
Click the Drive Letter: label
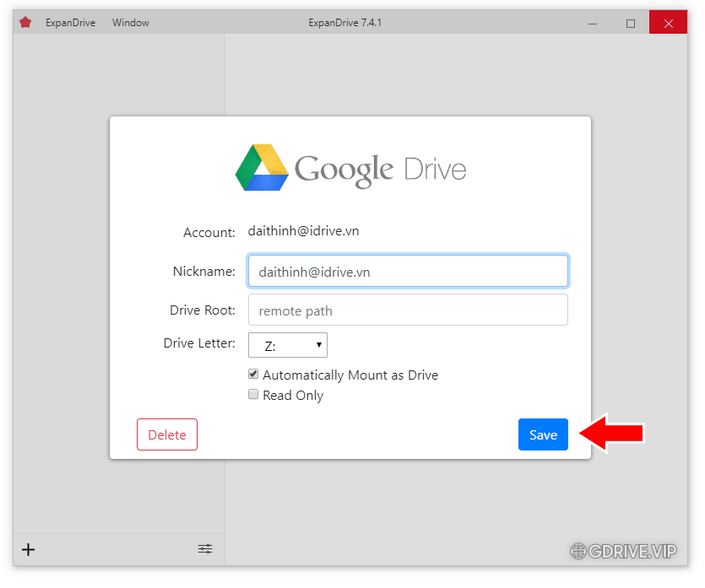click(199, 343)
